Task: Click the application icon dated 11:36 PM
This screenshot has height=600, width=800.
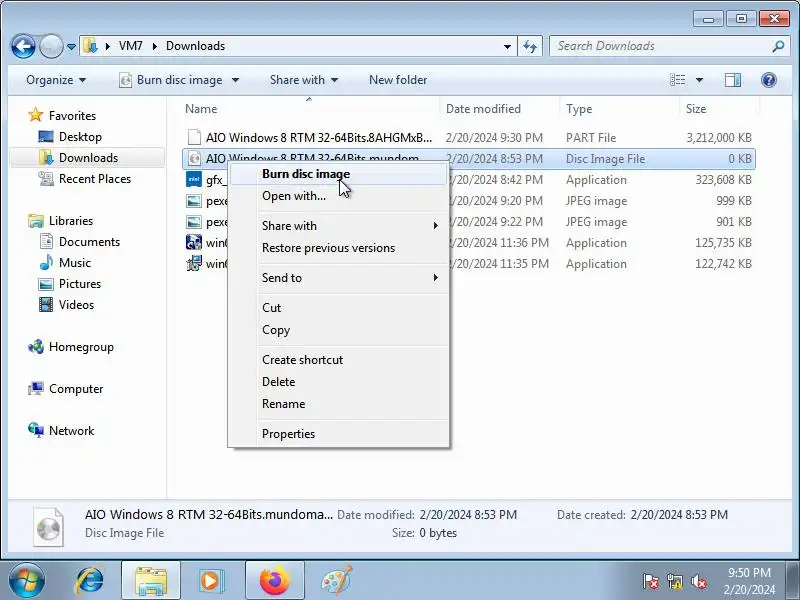Action: coord(194,242)
